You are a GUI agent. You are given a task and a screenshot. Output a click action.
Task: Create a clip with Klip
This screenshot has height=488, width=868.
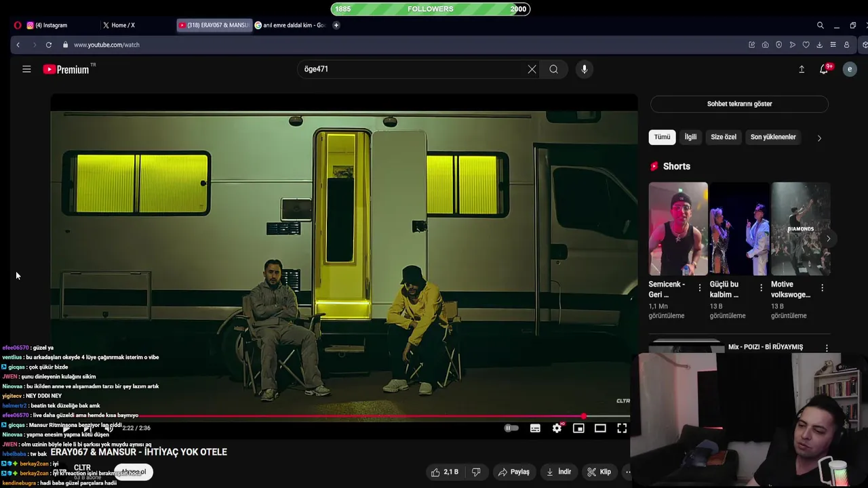pos(599,472)
